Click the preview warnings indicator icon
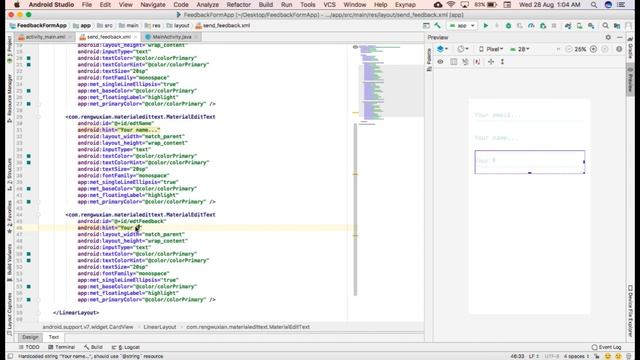Viewport: 640px width, 360px height. click(619, 49)
